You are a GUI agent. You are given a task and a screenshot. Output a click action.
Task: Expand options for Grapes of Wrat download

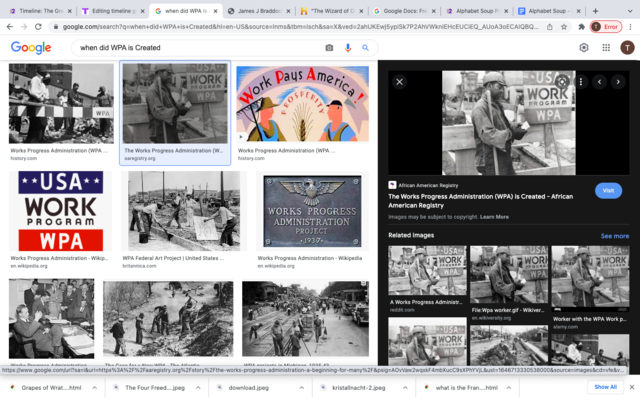(94, 387)
